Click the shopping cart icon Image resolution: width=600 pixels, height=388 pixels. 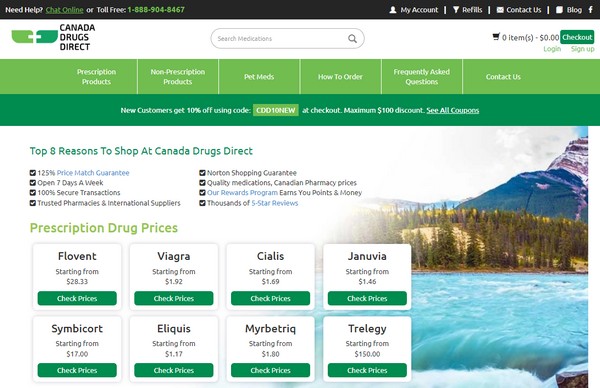pos(496,37)
